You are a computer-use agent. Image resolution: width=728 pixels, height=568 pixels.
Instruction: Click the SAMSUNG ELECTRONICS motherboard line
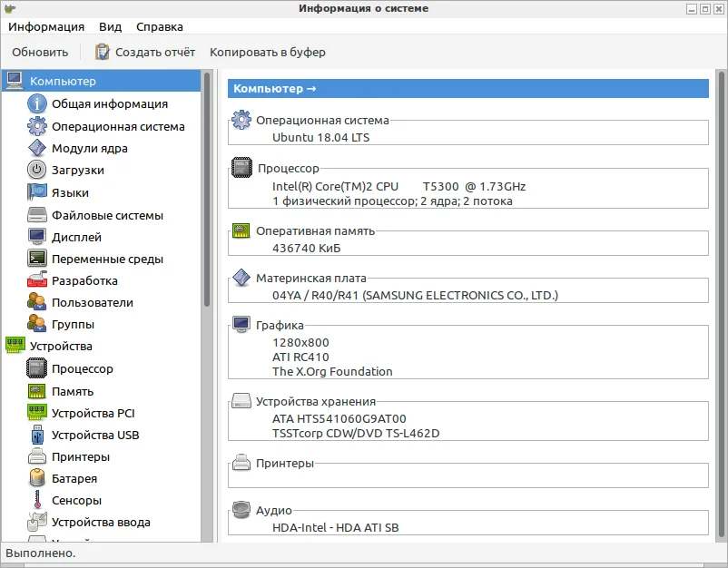click(415, 296)
